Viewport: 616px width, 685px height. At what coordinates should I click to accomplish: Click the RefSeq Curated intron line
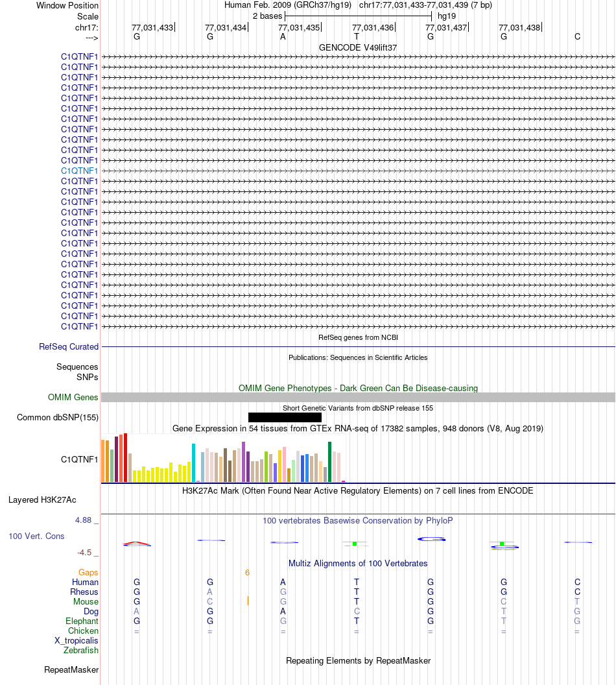click(x=358, y=347)
